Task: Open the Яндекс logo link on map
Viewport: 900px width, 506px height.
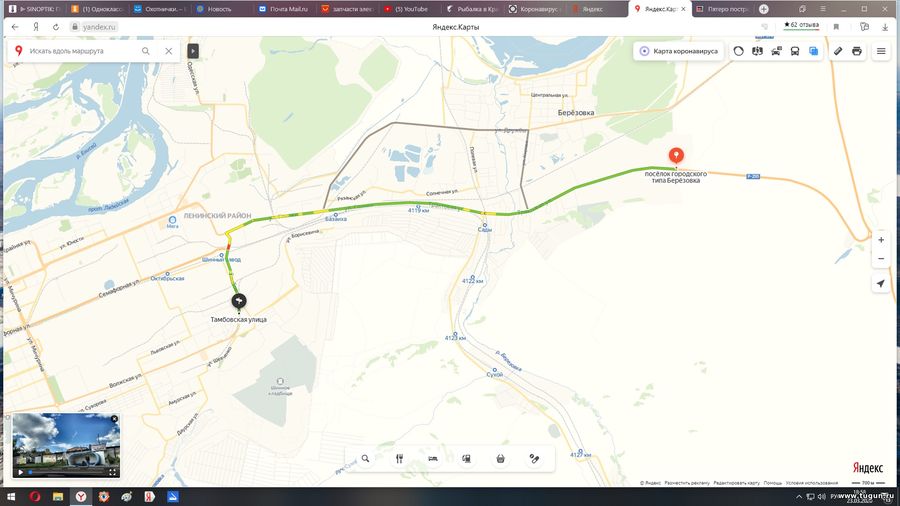Action: coord(867,468)
